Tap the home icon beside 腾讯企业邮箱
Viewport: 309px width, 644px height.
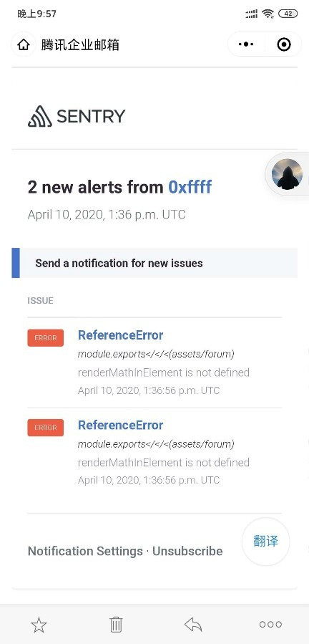click(x=24, y=44)
